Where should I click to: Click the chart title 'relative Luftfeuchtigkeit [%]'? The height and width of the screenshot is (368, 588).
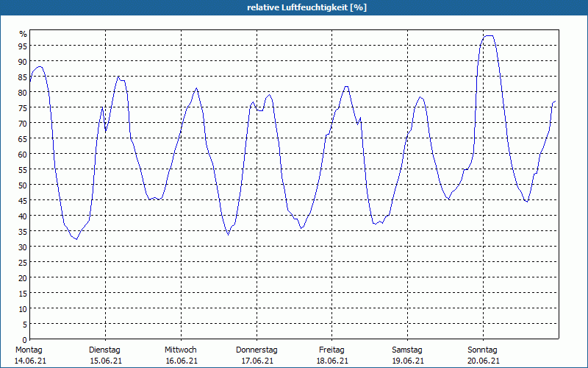(x=307, y=7)
